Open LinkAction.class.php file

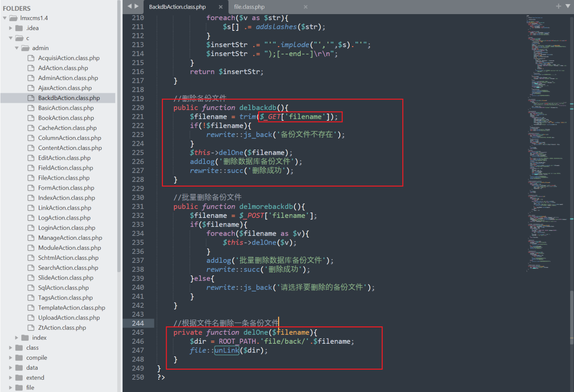tap(65, 208)
